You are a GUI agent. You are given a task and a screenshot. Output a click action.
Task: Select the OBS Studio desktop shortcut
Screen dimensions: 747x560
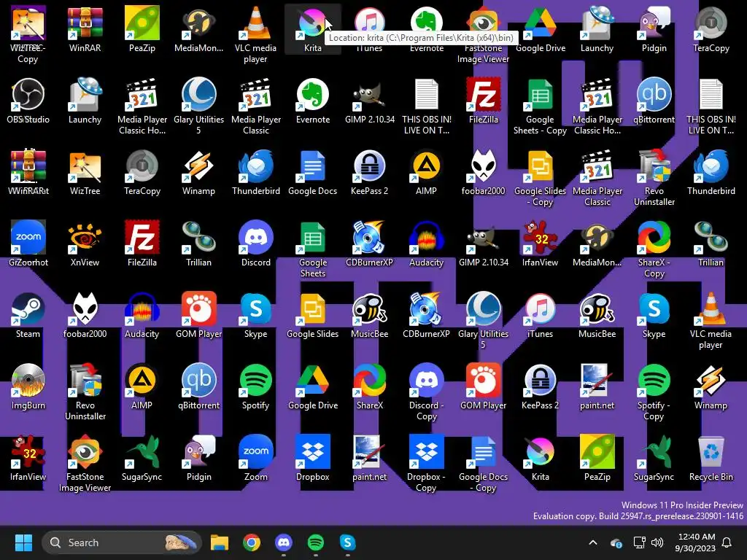tap(28, 101)
